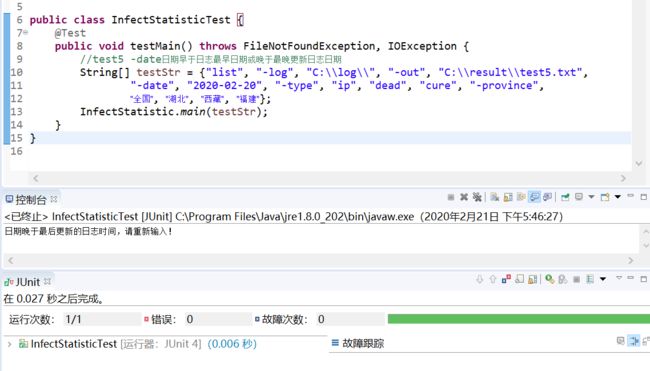
Task: Click Display Selected Console icon
Action: pos(579,197)
